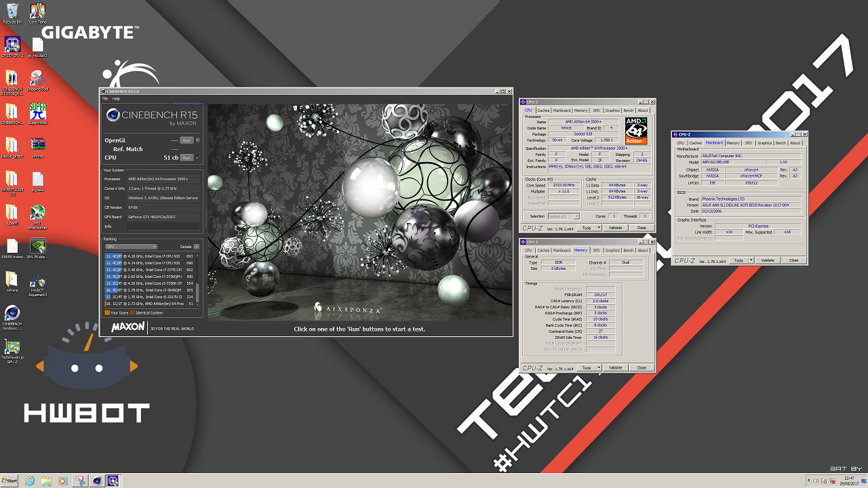Switch to Cinebench via taskbar icon
This screenshot has height=488, width=868.
tap(98, 481)
